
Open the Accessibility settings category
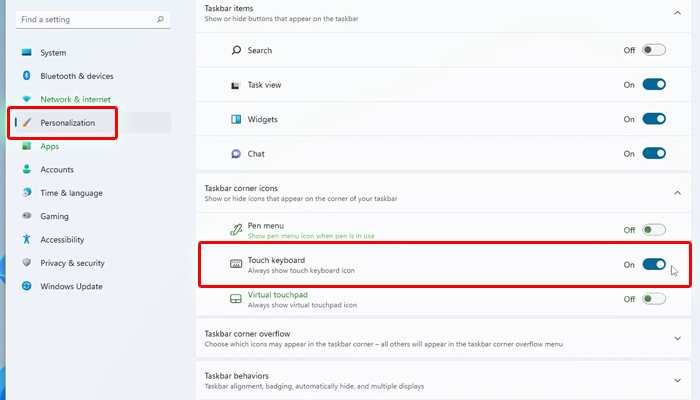pyautogui.click(x=93, y=239)
